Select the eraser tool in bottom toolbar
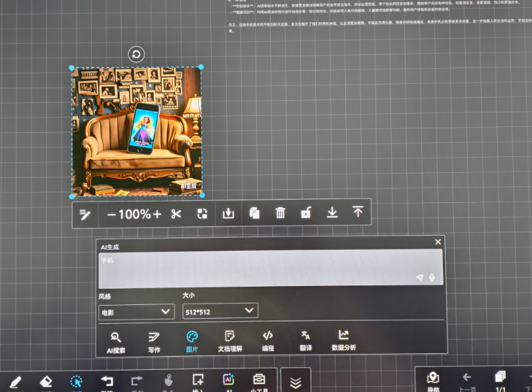 click(x=45, y=381)
